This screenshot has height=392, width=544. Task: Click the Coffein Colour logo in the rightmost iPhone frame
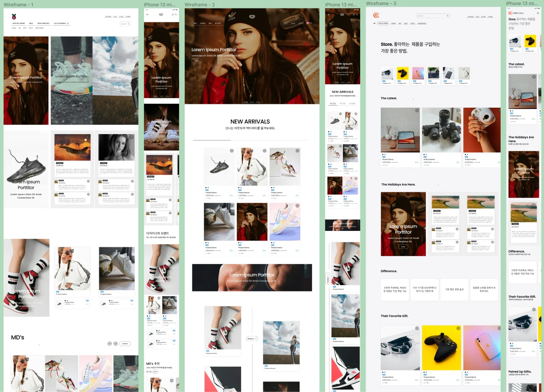[516, 13]
